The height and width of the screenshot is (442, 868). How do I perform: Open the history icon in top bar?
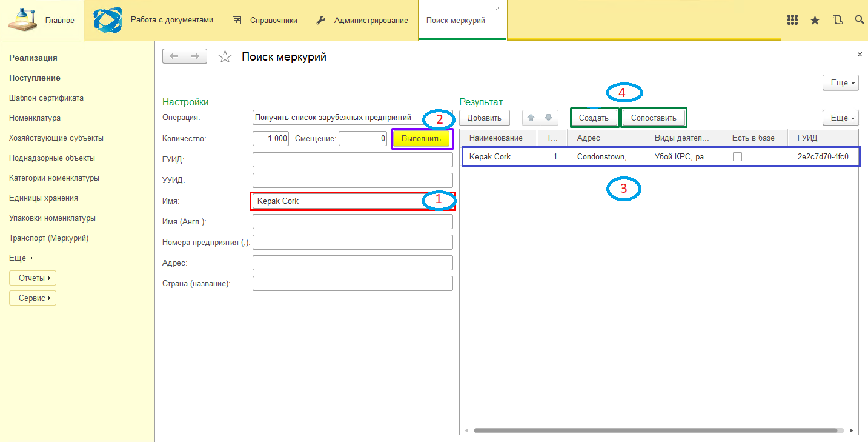coord(838,20)
